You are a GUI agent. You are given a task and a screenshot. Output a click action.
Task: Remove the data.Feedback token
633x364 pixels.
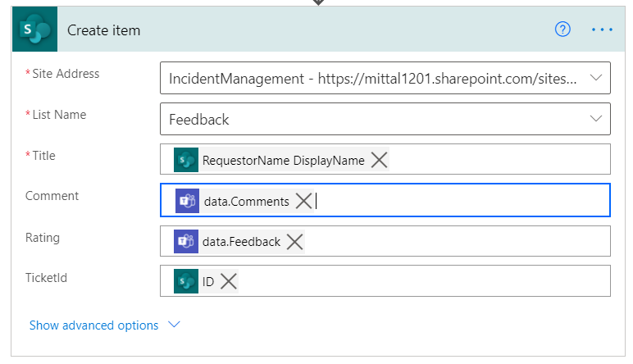click(x=294, y=242)
